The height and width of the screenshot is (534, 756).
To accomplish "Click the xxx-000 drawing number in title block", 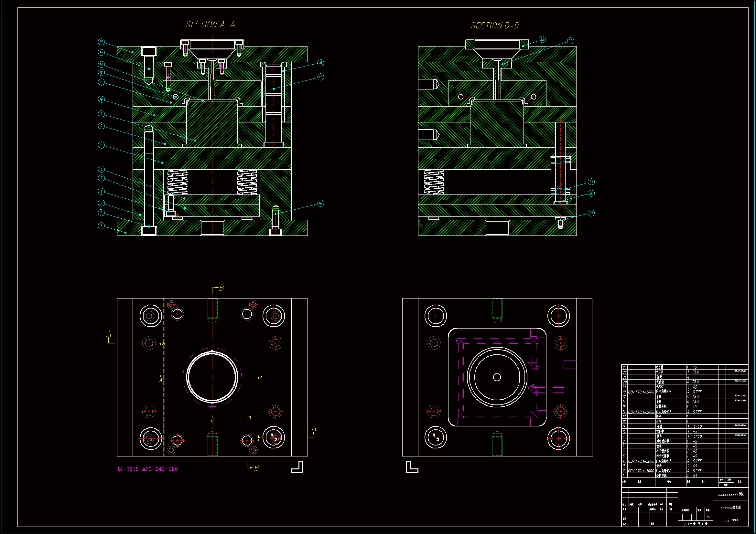I will (x=730, y=521).
